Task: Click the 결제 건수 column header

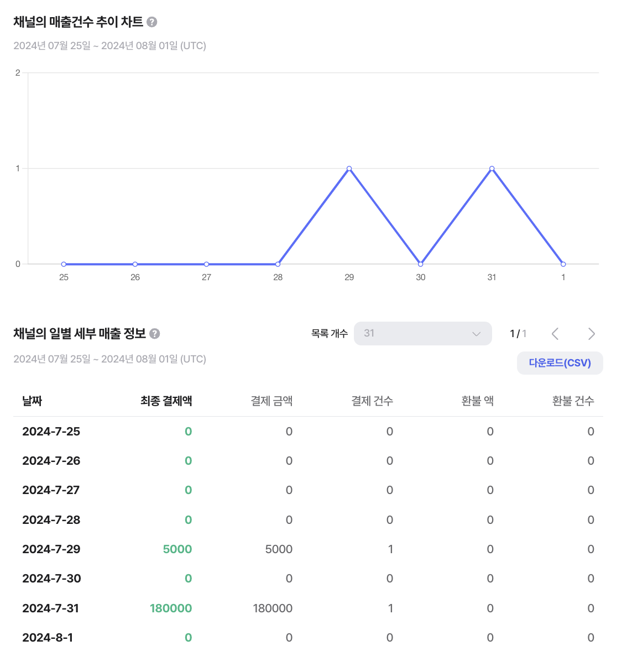Action: 372,401
